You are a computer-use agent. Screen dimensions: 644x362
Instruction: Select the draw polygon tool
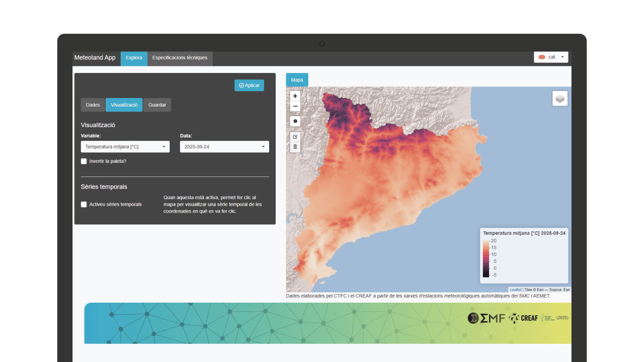295,121
